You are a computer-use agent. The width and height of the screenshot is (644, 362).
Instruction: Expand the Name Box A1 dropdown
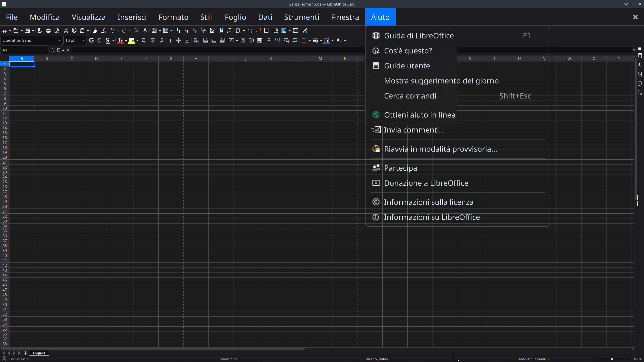(45, 50)
